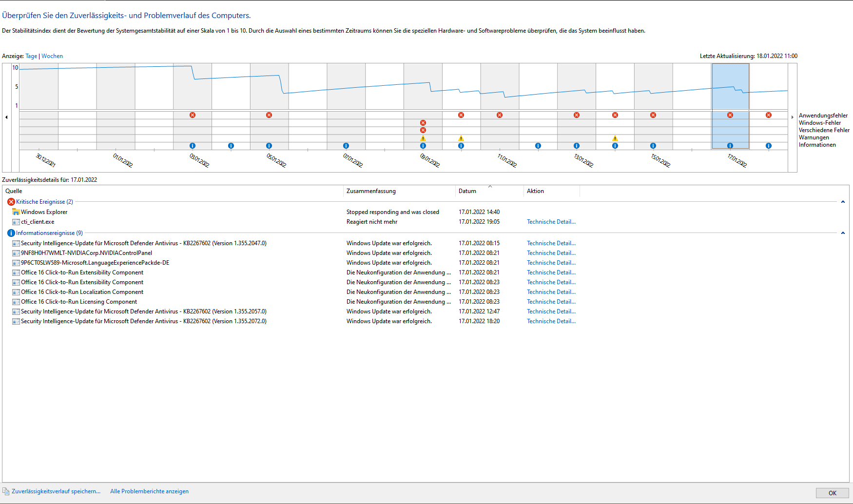Open Technische Details for cti_client.exe

point(551,222)
